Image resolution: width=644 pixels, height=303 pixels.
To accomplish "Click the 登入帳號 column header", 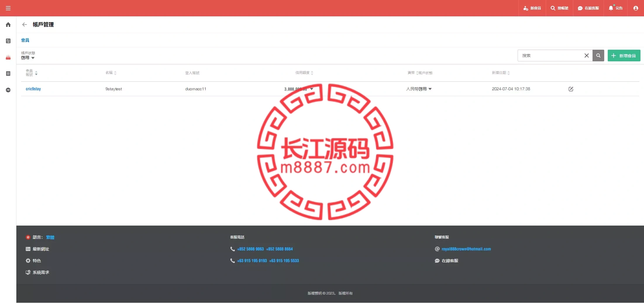I will click(x=192, y=73).
